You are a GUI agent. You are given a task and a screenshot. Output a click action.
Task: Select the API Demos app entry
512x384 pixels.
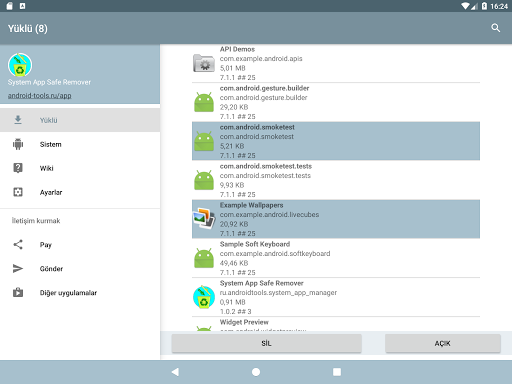pyautogui.click(x=336, y=63)
